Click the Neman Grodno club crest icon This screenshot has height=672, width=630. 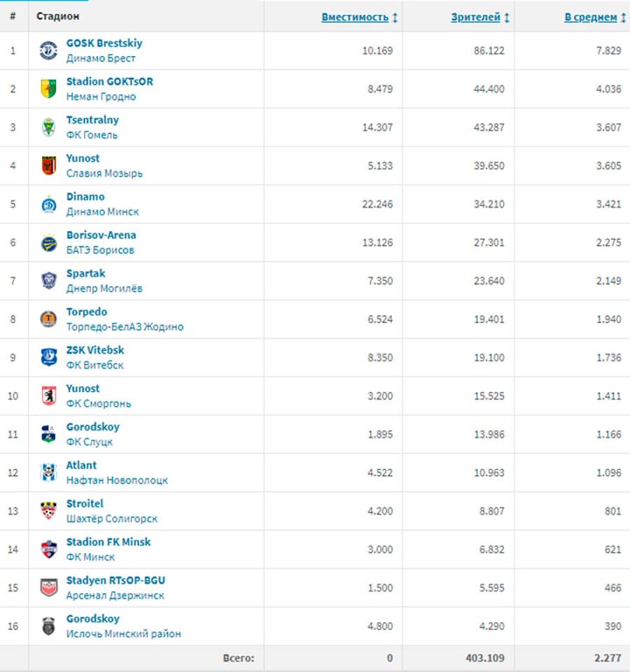pyautogui.click(x=48, y=88)
